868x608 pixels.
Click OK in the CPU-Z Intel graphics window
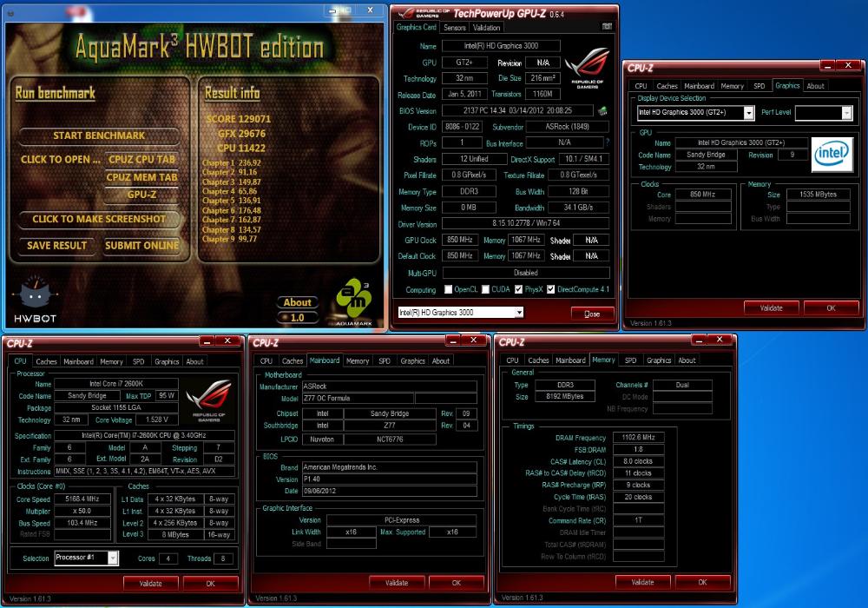click(x=831, y=307)
